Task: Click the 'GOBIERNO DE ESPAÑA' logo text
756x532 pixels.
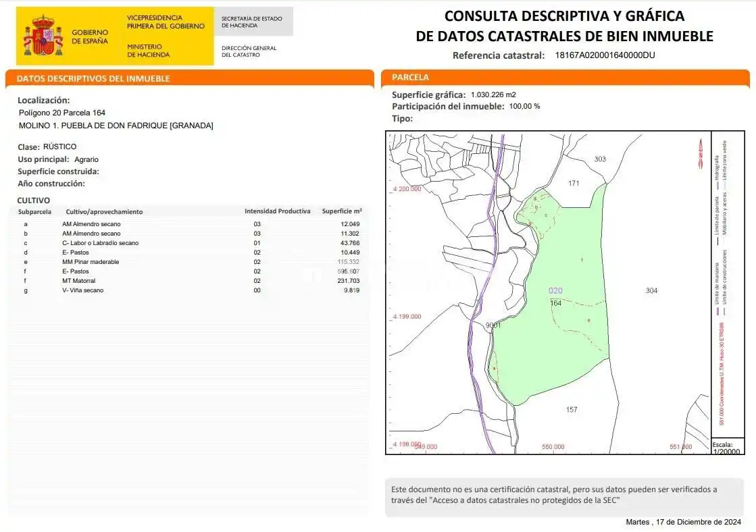Action: pos(90,36)
